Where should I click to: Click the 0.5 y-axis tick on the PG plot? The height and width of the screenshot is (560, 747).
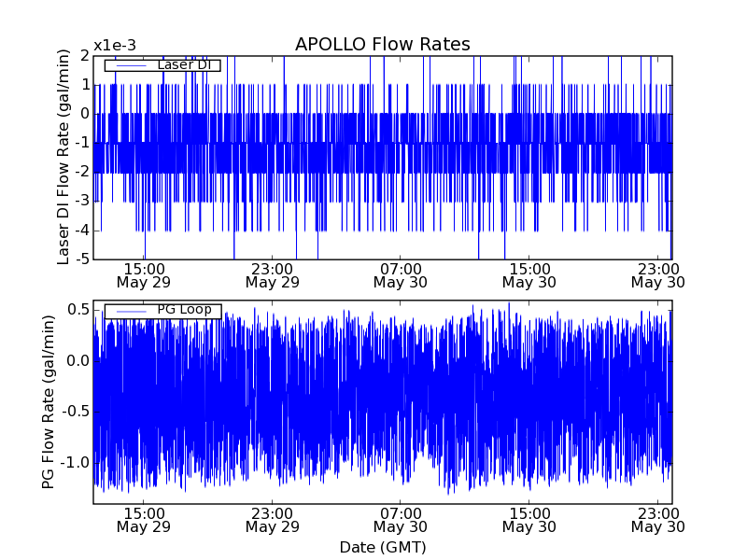[78, 310]
